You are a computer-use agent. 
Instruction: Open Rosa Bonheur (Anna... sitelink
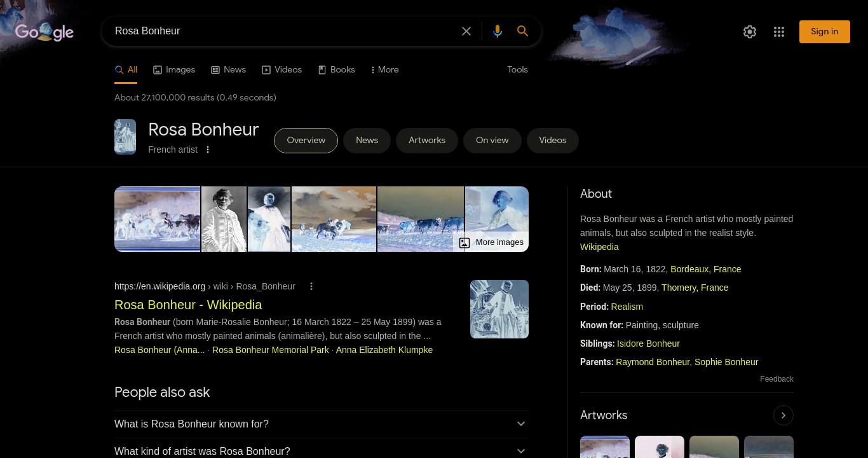(159, 350)
